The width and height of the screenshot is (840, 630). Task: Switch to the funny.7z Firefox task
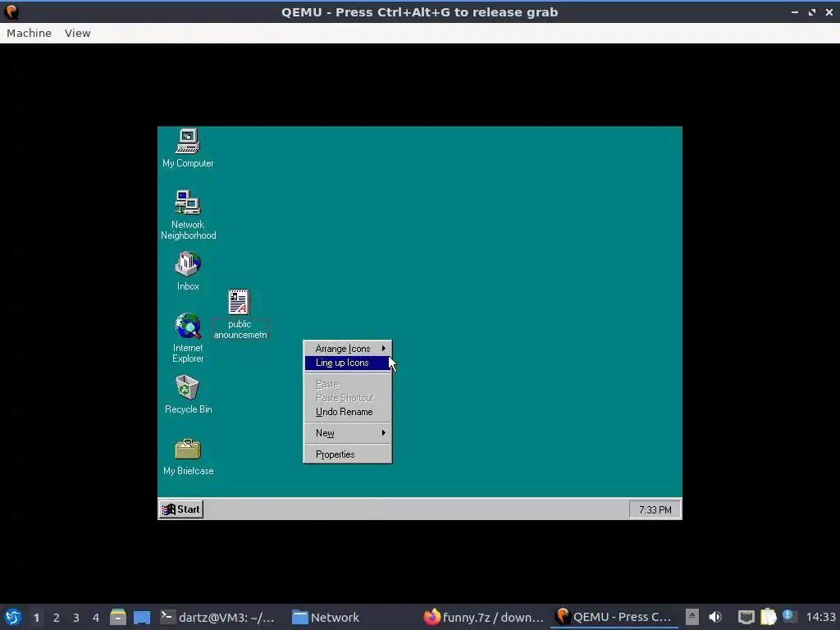tap(484, 617)
